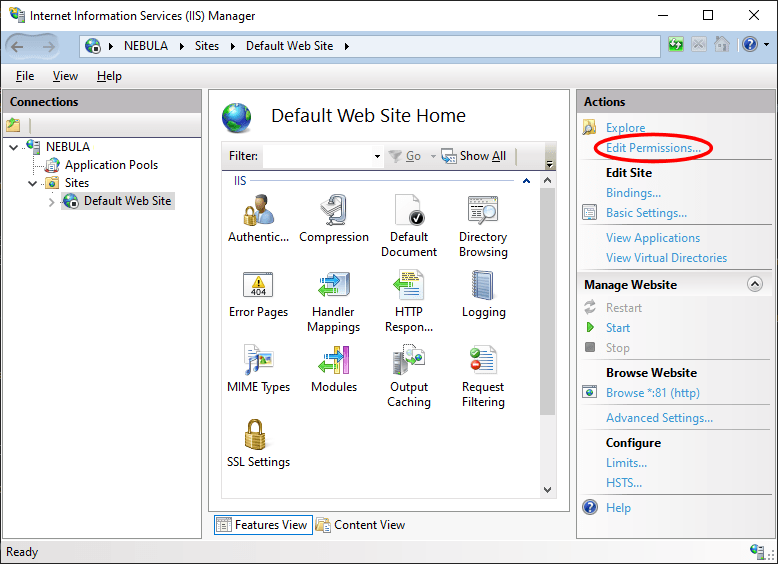
Task: Open the MIME Types feature icon
Action: point(259,360)
